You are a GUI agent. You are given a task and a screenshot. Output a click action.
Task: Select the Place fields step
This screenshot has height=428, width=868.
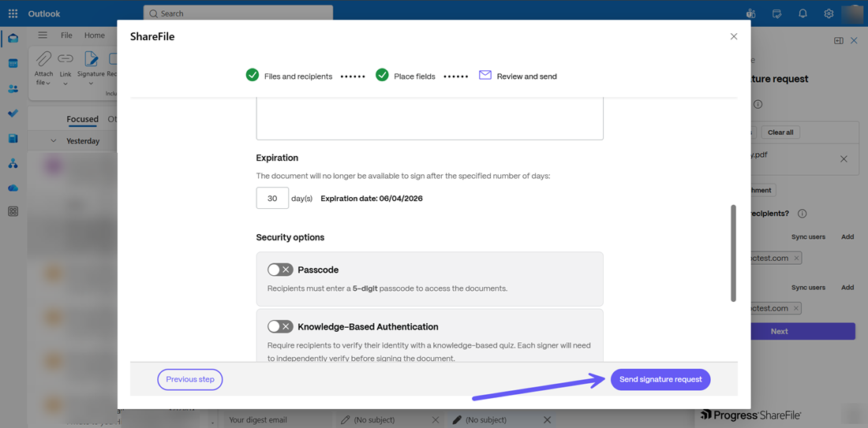[x=406, y=76]
